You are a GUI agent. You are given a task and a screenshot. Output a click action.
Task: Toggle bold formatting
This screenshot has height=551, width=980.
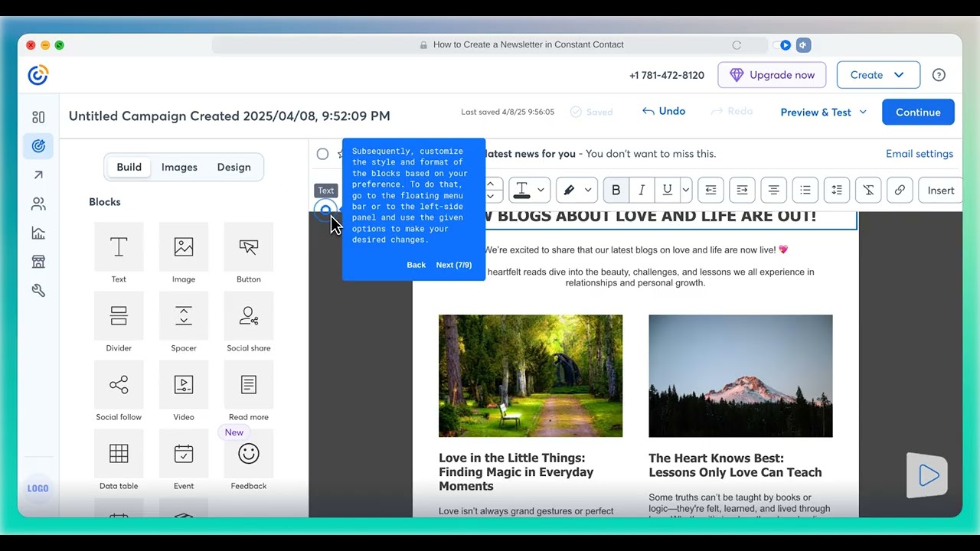616,190
